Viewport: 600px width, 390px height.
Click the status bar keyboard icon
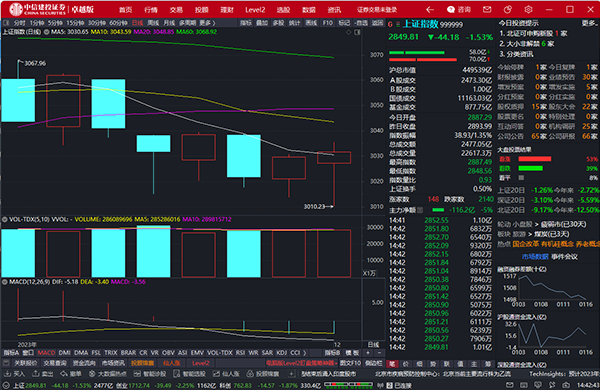pyautogui.click(x=523, y=385)
